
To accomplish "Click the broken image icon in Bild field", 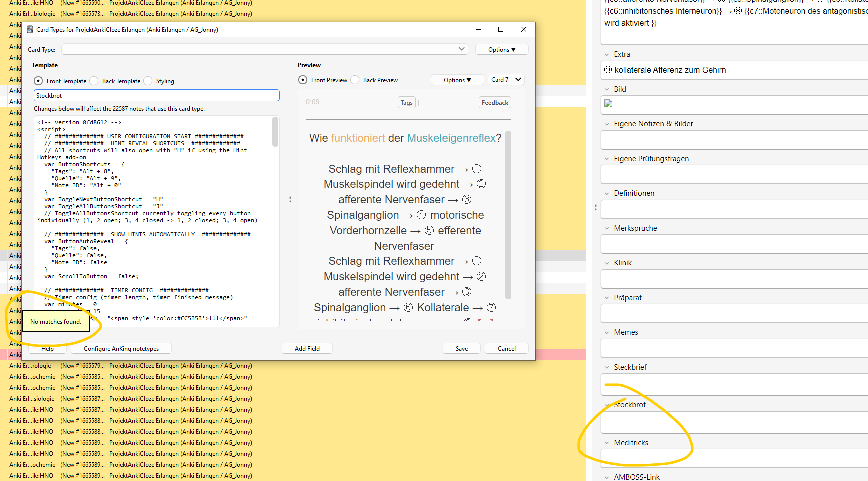I will pos(608,104).
